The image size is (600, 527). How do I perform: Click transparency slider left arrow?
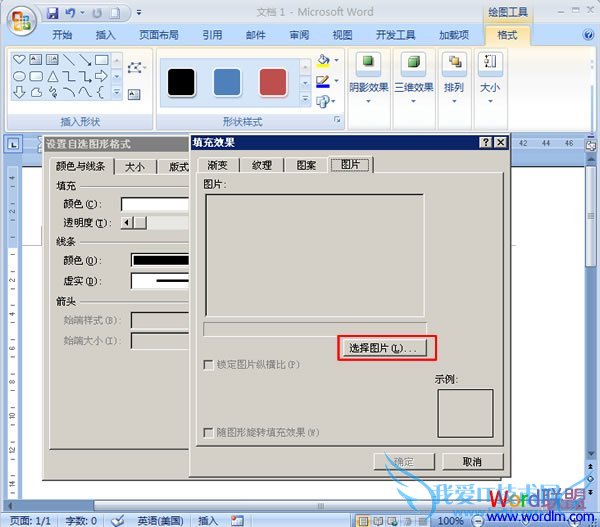[x=127, y=222]
